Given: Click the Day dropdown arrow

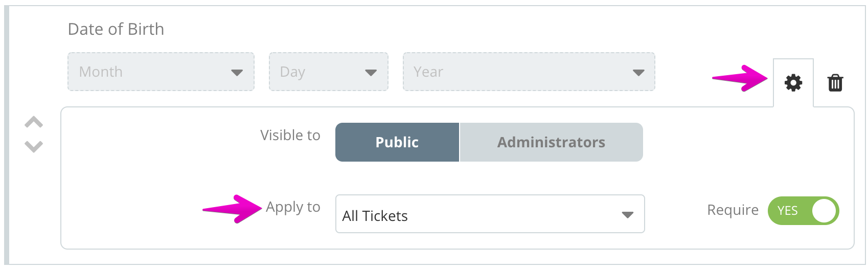Looking at the screenshot, I should click(x=371, y=73).
